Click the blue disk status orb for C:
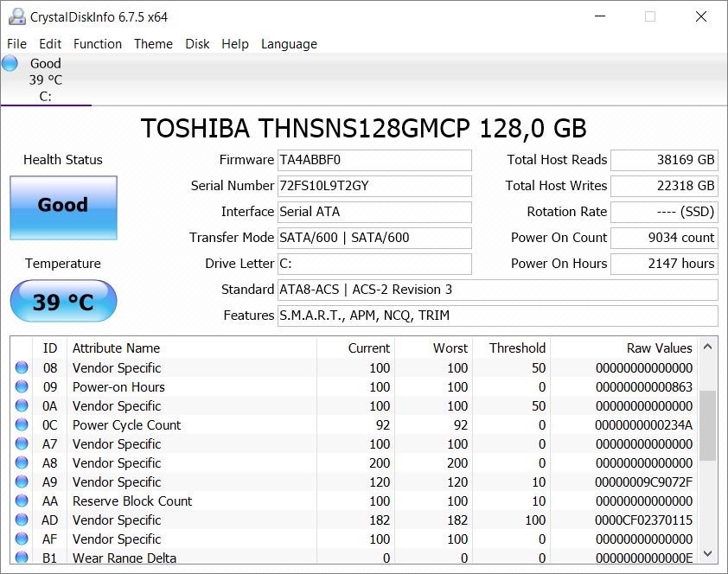728x574 pixels. click(x=10, y=63)
